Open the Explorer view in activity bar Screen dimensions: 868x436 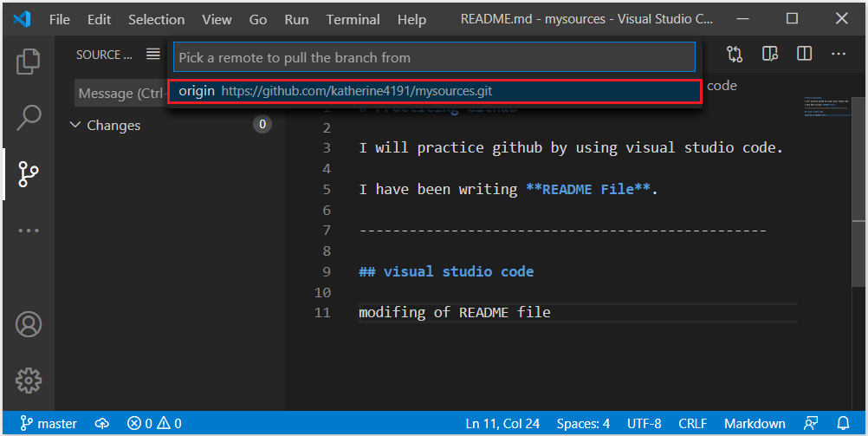(29, 62)
